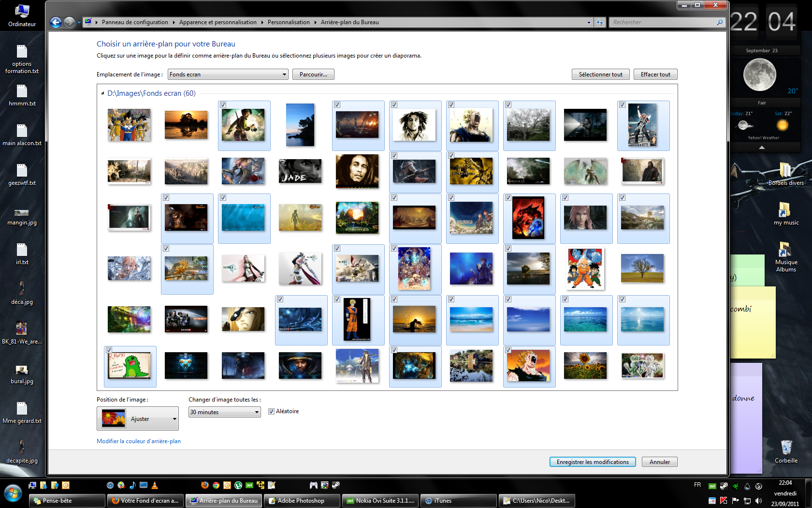The width and height of the screenshot is (812, 508).
Task: Select the Bordels divers folder icon
Action: 786,174
